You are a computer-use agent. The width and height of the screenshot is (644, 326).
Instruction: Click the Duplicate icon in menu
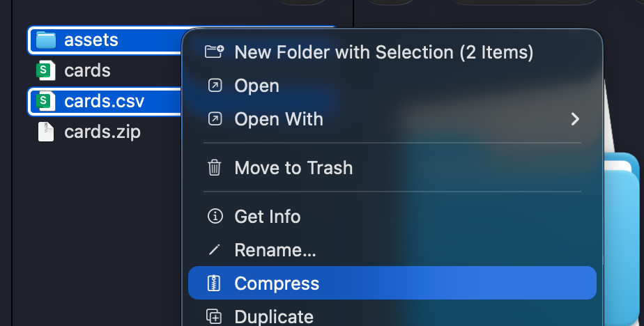214,316
